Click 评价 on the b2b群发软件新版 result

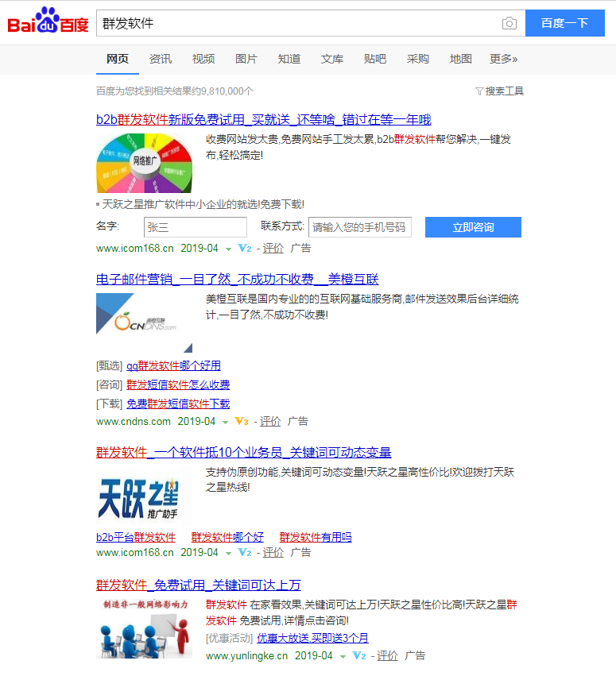273,249
